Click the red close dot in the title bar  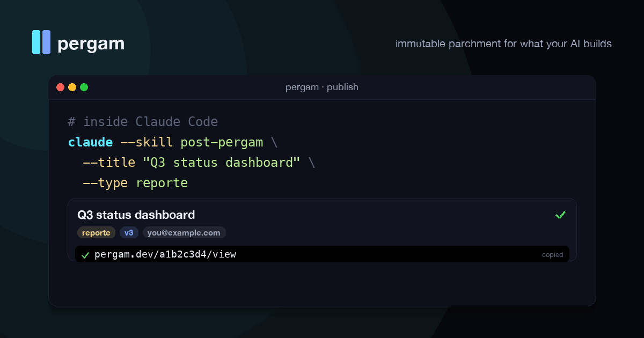pyautogui.click(x=60, y=87)
